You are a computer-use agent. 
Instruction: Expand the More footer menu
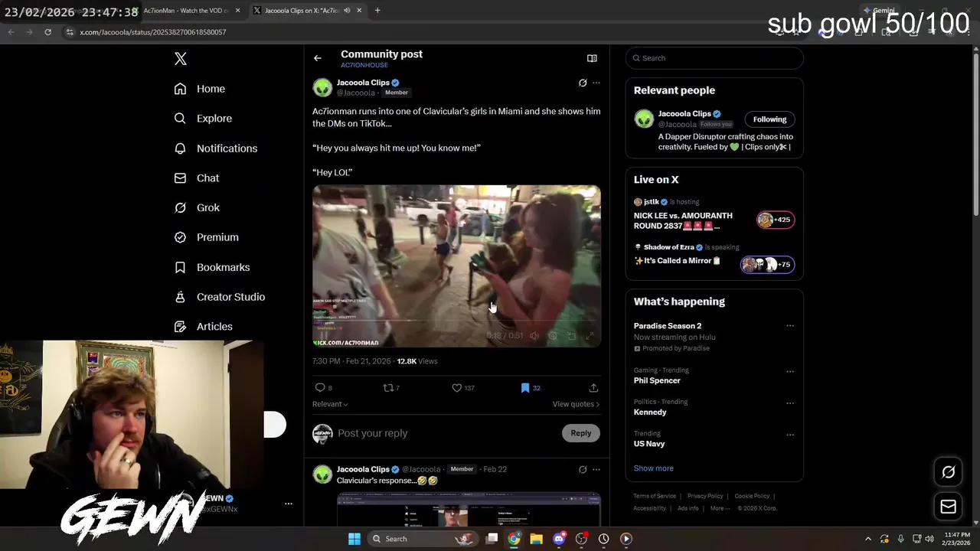click(719, 508)
